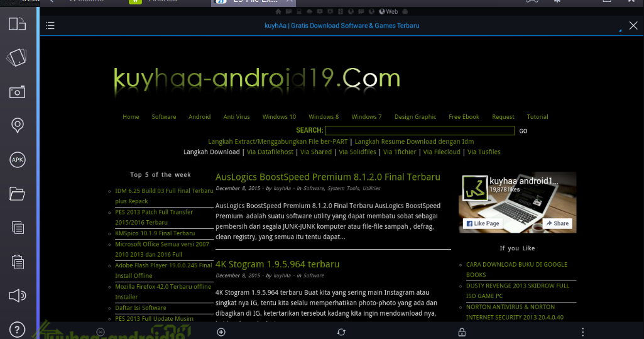Open the Design Graphic nav menu item
This screenshot has width=644, height=339.
[x=415, y=117]
